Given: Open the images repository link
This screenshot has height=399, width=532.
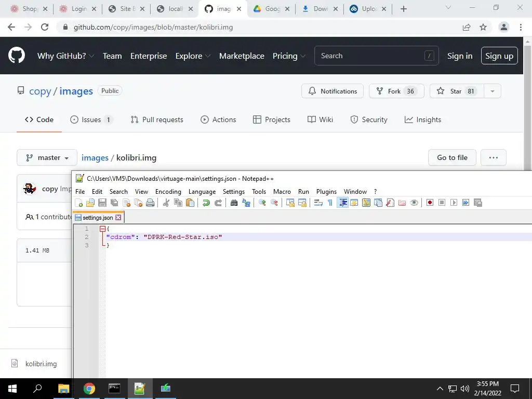Looking at the screenshot, I should tap(76, 91).
